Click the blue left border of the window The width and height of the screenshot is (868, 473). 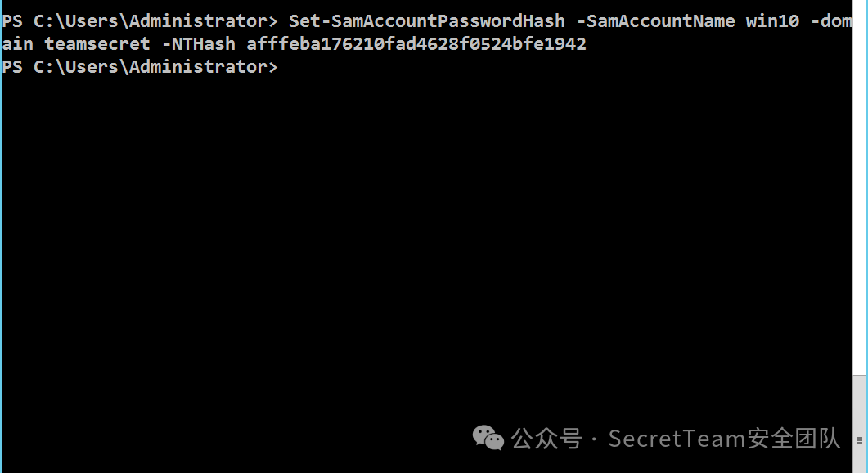[1, 236]
